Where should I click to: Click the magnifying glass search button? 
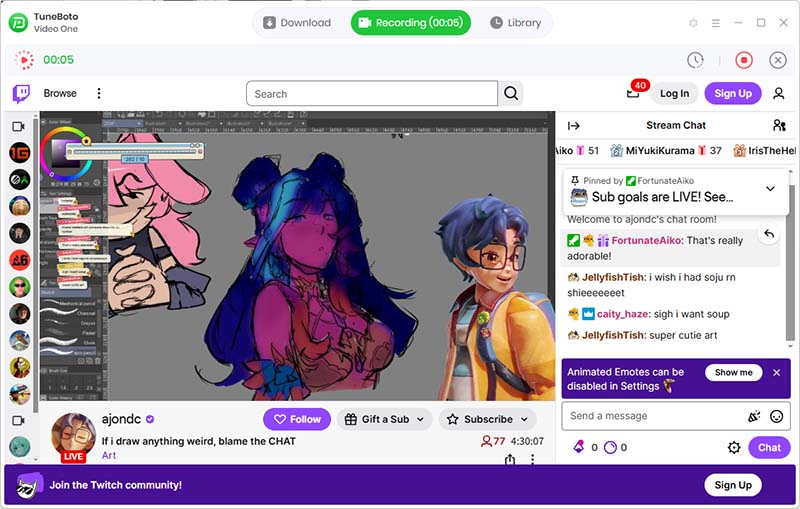click(511, 93)
